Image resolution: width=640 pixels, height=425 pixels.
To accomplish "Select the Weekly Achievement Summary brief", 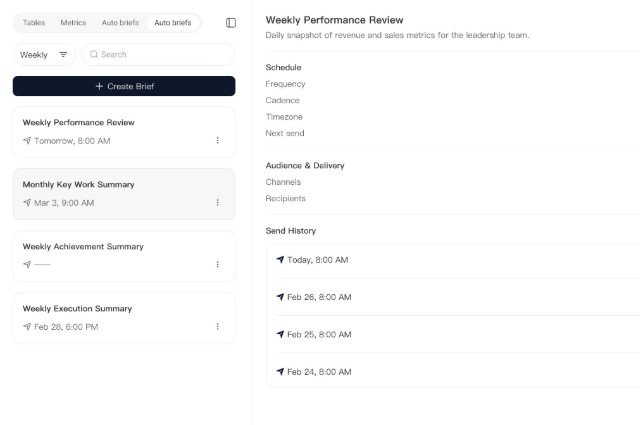I will point(124,256).
